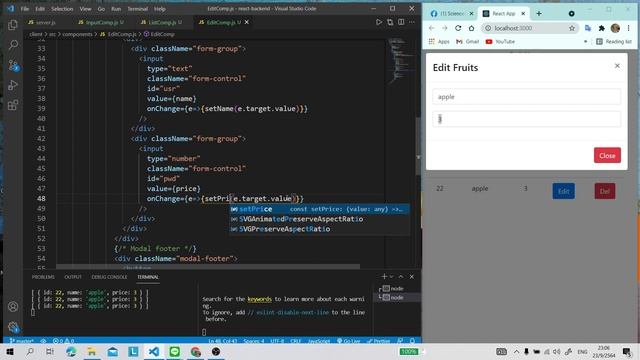Open a new Chrome tab
Image resolution: width=640 pixels, height=360 pixels.
[x=539, y=13]
